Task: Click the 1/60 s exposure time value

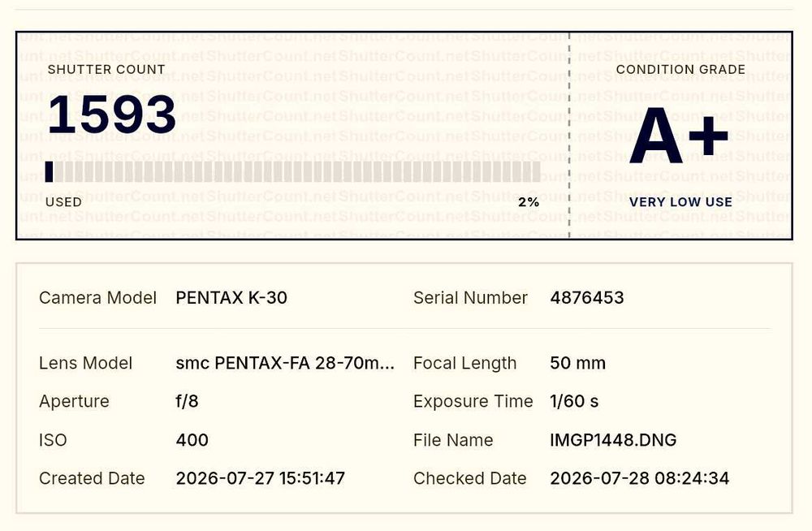Action: point(574,401)
